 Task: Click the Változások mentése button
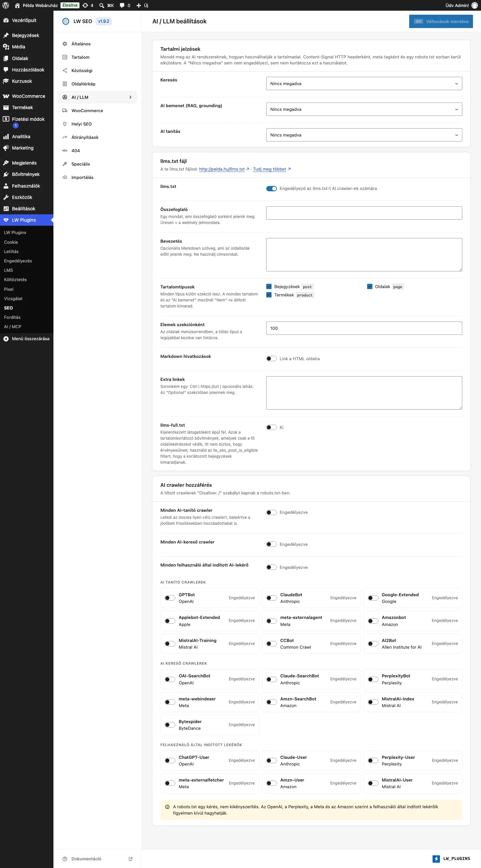coord(441,21)
